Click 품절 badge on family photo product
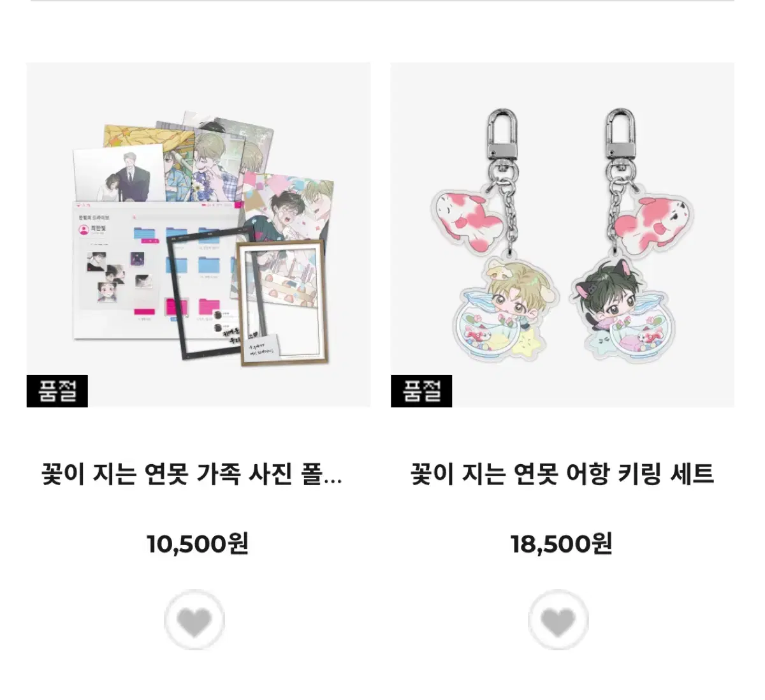 tap(57, 391)
